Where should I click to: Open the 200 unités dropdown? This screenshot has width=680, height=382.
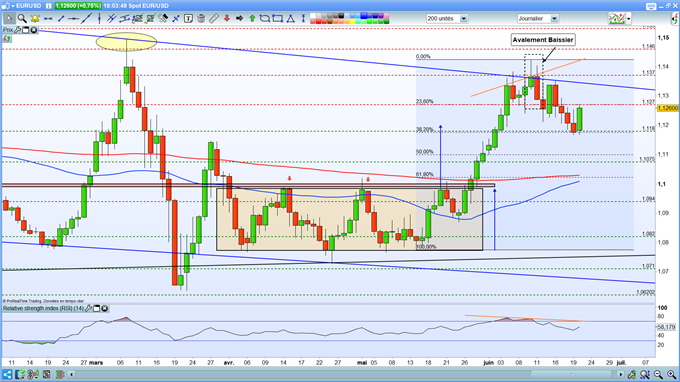pos(464,19)
